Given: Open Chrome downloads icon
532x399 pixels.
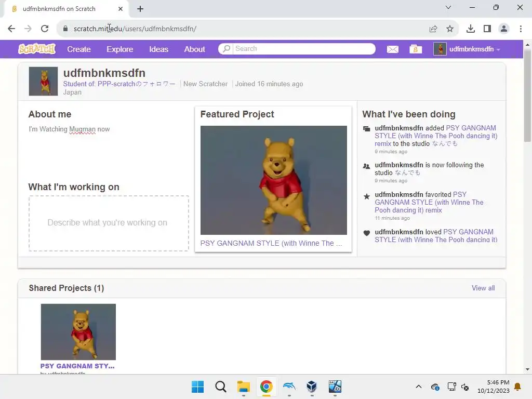Looking at the screenshot, I should coord(470,29).
